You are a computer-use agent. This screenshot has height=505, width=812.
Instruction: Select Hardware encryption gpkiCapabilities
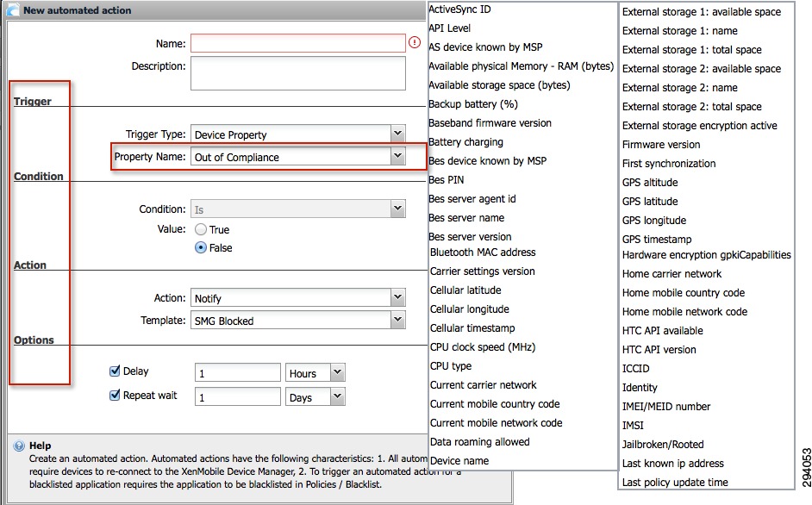point(707,255)
